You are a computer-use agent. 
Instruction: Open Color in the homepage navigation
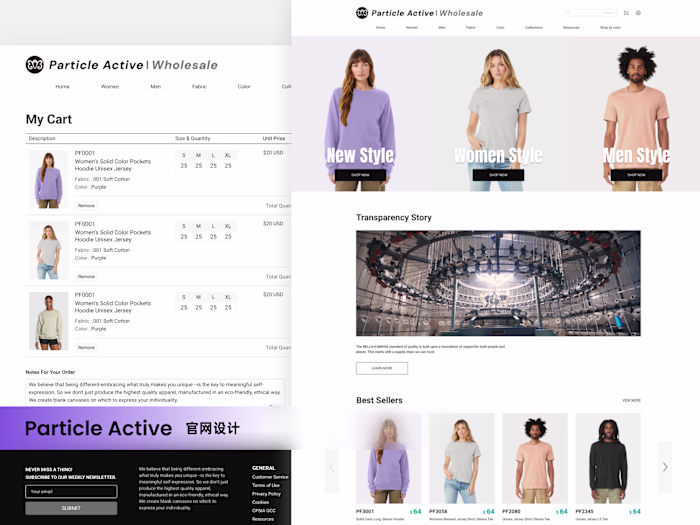point(500,28)
